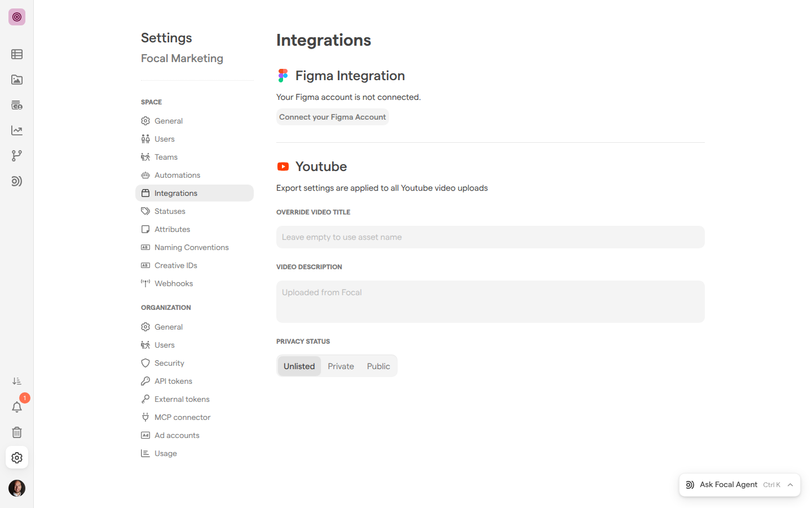Click the Figma logo icon
This screenshot has width=812, height=508.
pos(283,76)
